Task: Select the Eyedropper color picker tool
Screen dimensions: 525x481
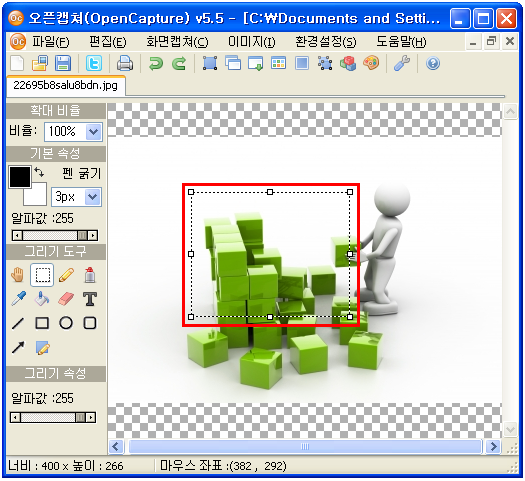Action: 18,299
